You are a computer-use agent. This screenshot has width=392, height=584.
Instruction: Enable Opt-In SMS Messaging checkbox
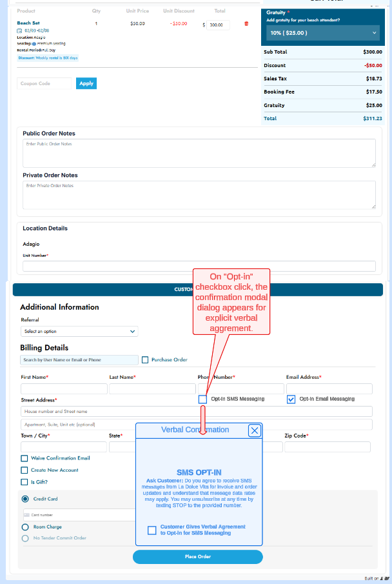(x=203, y=399)
